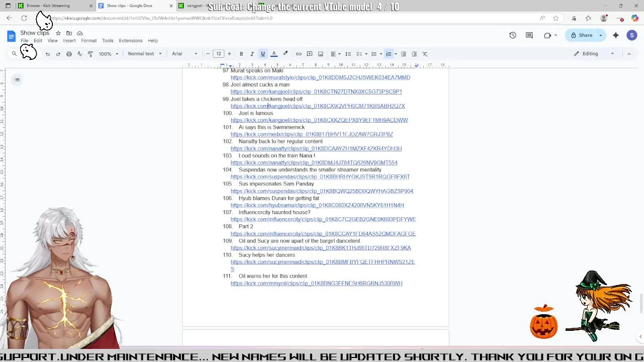Image resolution: width=644 pixels, height=362 pixels.
Task: Toggle underline formatting
Action: pyautogui.click(x=263, y=54)
